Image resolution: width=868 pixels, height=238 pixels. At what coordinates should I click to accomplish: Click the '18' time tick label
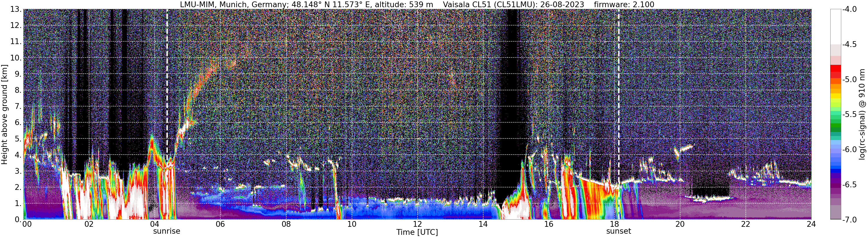tap(614, 224)
